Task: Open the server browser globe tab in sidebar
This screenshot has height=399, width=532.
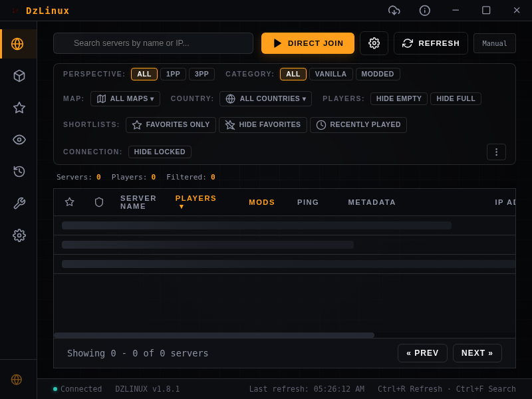Action: tap(18, 44)
